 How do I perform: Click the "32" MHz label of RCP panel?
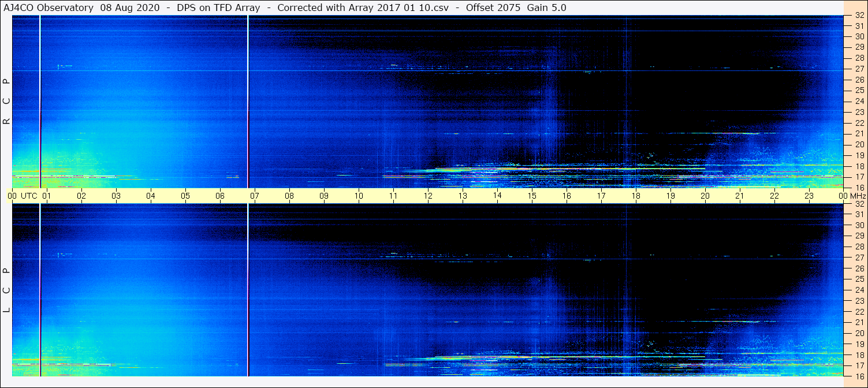[859, 16]
